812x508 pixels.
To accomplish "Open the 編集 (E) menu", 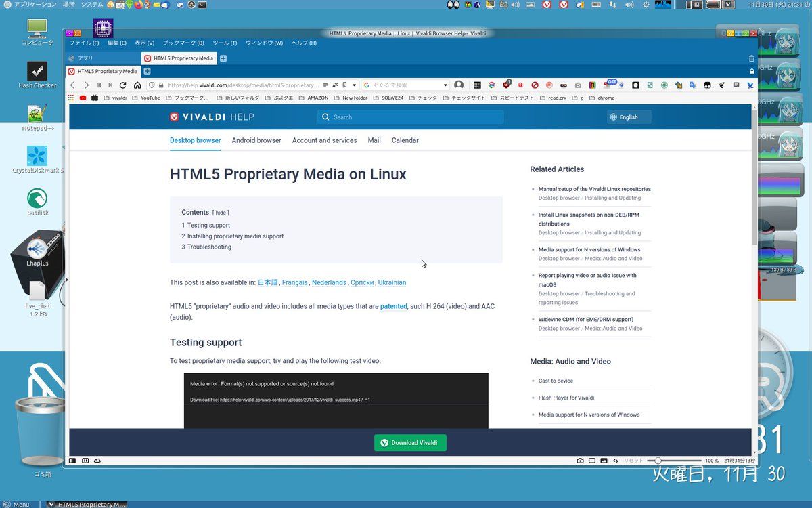I will click(117, 43).
